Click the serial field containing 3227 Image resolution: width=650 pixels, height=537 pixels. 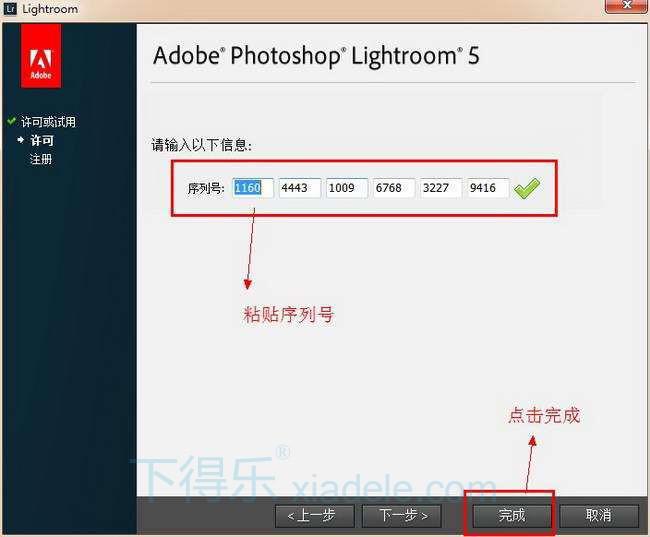(441, 188)
